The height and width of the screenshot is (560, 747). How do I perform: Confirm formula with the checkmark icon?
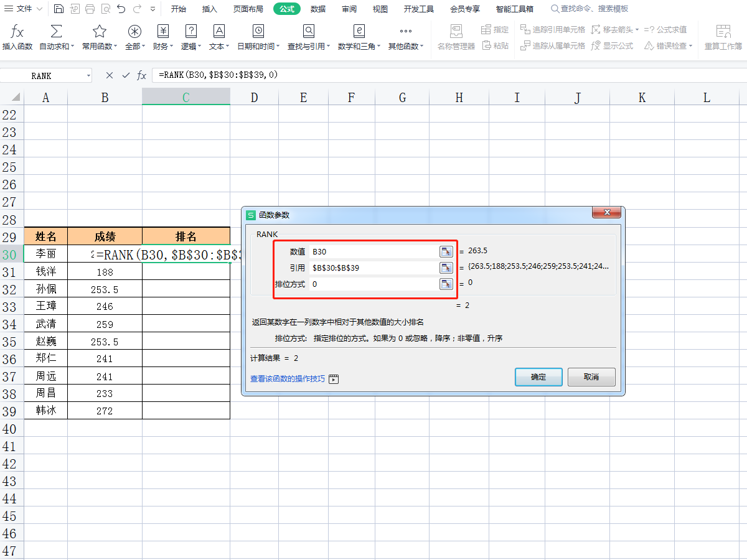(126, 75)
